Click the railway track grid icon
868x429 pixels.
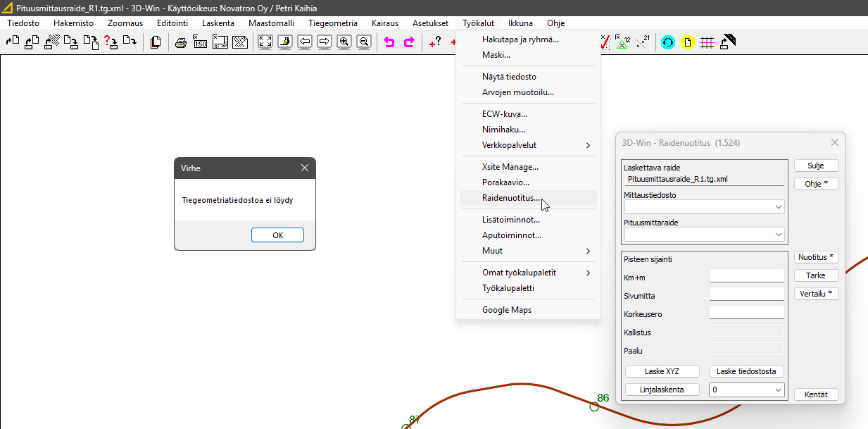click(707, 42)
